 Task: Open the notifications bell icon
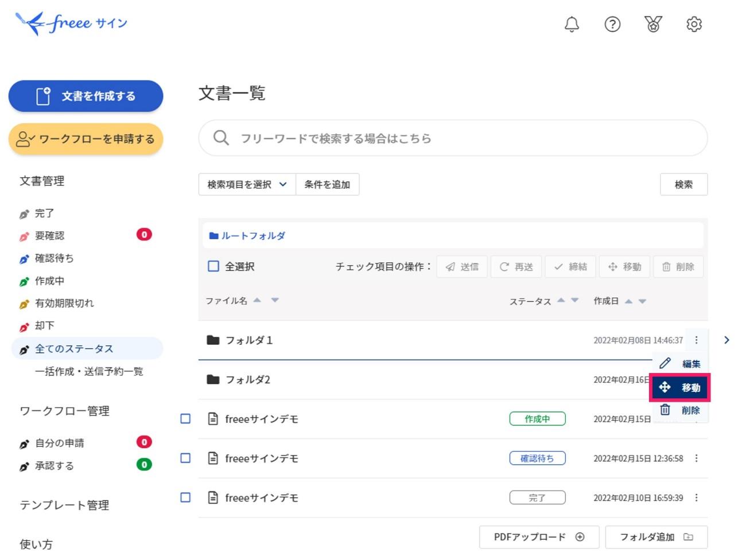[572, 24]
